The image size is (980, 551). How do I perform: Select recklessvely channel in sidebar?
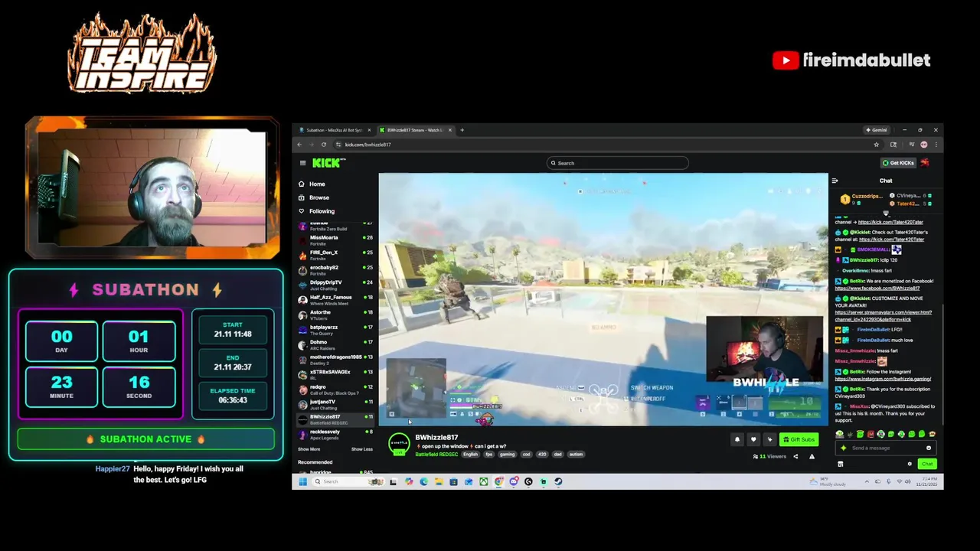(335, 434)
